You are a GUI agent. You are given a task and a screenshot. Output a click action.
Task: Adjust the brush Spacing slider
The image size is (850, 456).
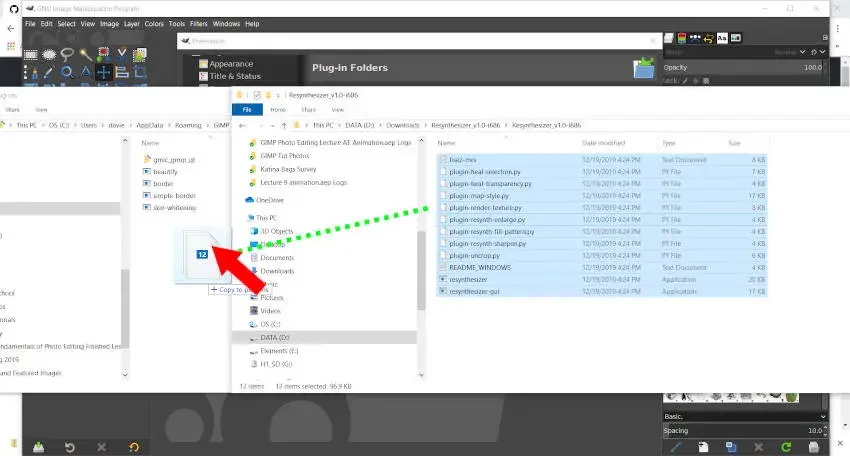click(x=744, y=431)
